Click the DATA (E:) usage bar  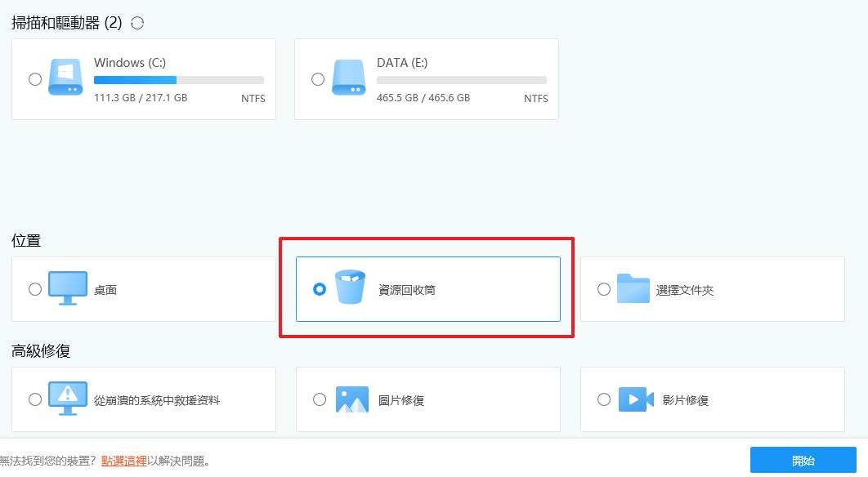[462, 80]
